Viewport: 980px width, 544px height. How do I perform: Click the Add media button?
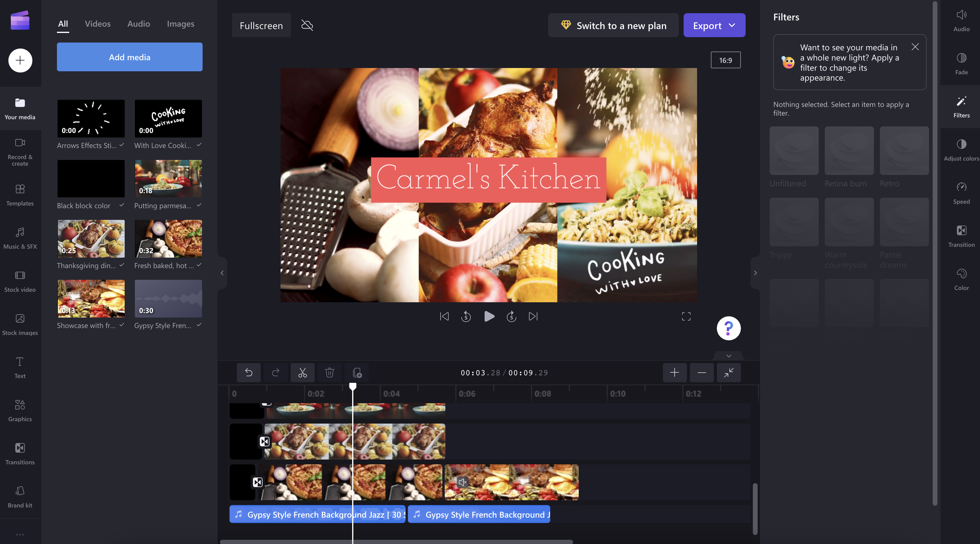(129, 57)
